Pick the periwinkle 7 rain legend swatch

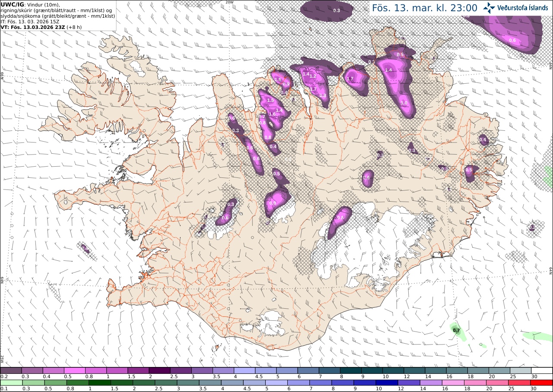pos(321,383)
